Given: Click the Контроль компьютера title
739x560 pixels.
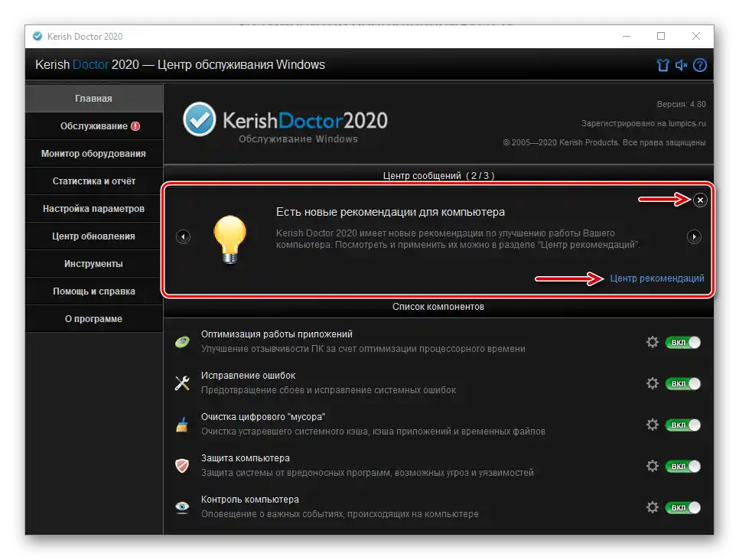Looking at the screenshot, I should point(250,500).
